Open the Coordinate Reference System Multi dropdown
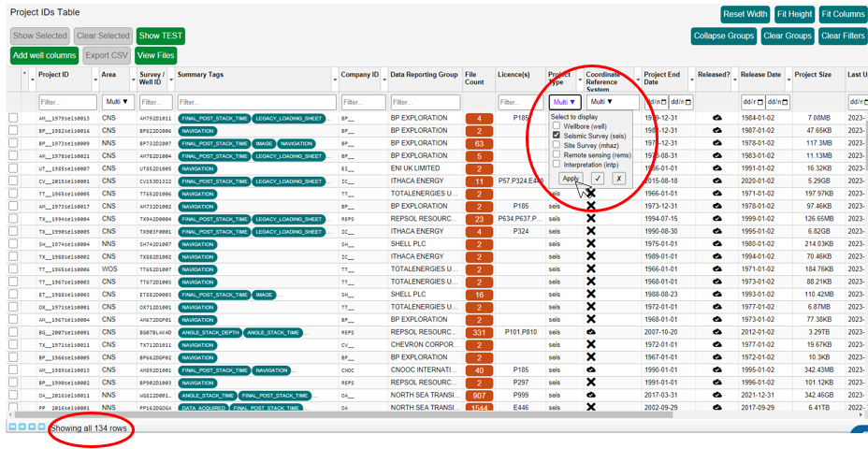The width and height of the screenshot is (868, 449). (613, 102)
